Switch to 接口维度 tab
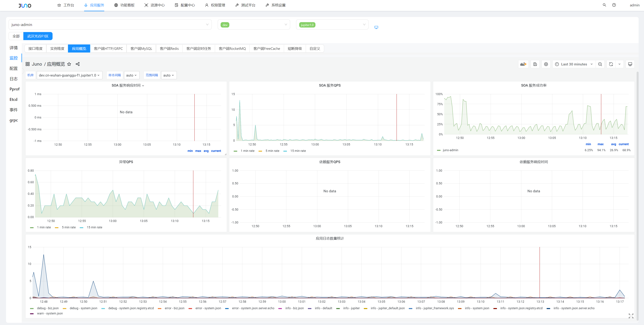644x325 pixels. pos(35,48)
